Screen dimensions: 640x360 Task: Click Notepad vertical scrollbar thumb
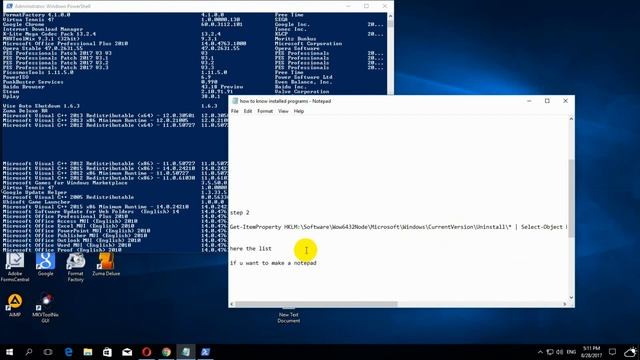coord(571,198)
